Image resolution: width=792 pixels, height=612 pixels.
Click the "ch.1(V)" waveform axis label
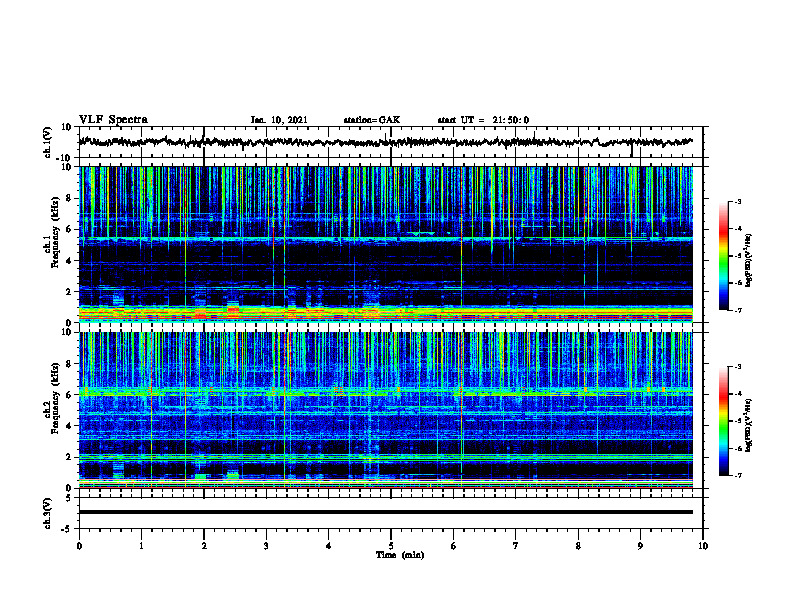(x=47, y=142)
